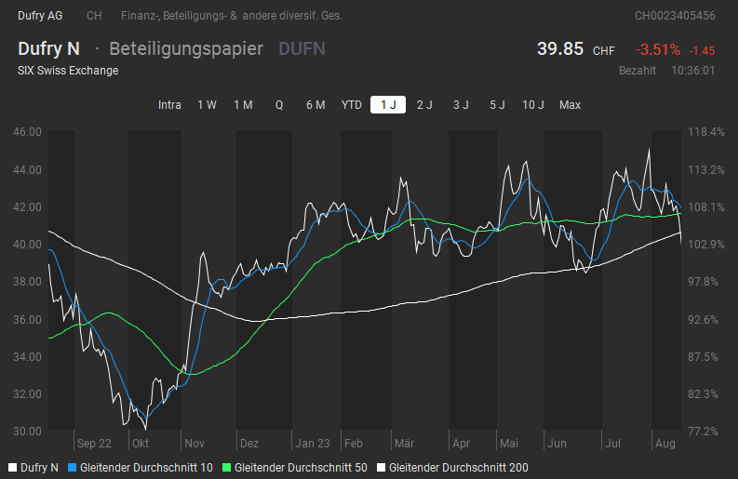The width and height of the screenshot is (738, 479).
Task: Click the active 1 J tab
Action: (x=388, y=105)
